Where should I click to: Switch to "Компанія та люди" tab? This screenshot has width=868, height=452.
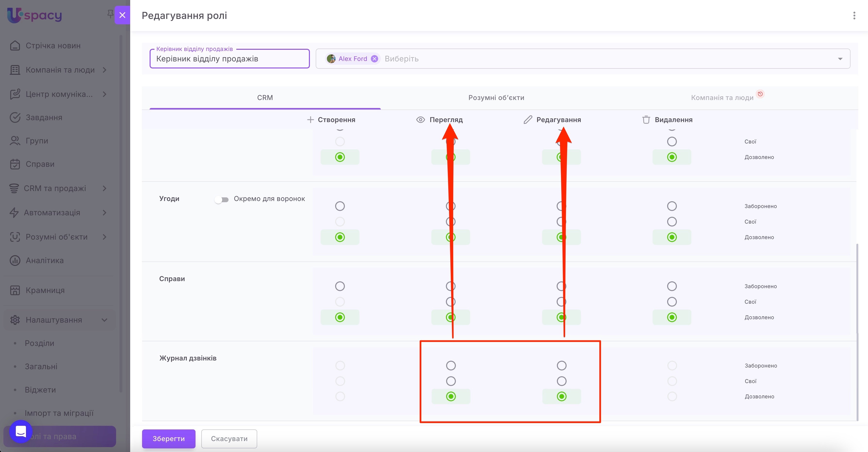coord(722,98)
